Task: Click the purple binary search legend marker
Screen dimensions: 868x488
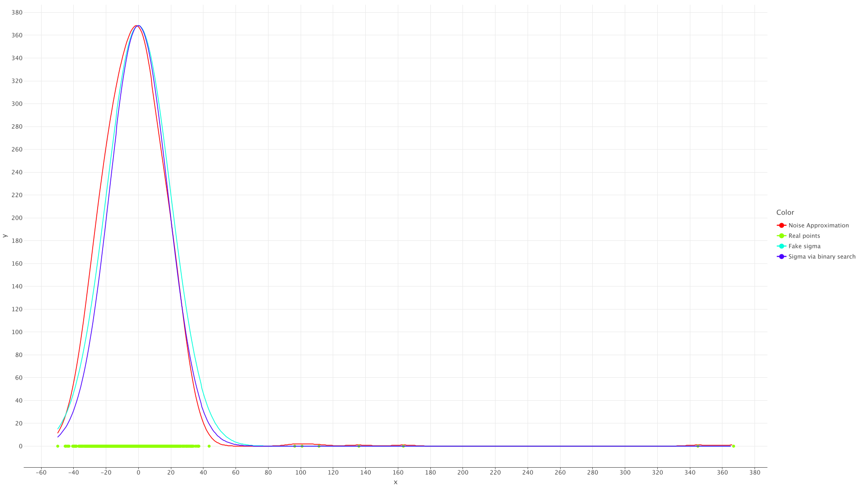Action: pos(782,257)
